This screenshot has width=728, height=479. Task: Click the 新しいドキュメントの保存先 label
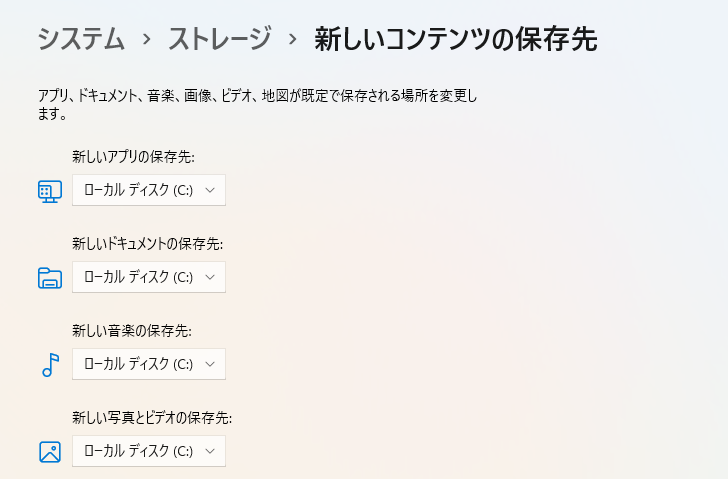(x=147, y=244)
